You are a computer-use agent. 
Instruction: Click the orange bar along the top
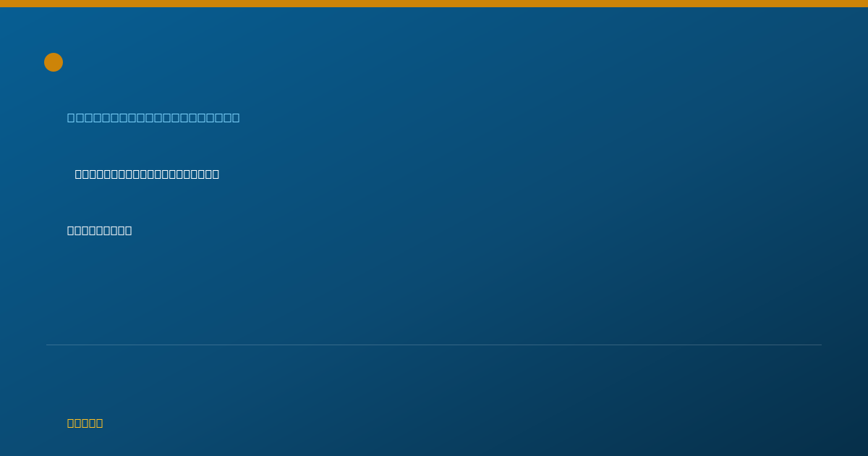pos(434,4)
